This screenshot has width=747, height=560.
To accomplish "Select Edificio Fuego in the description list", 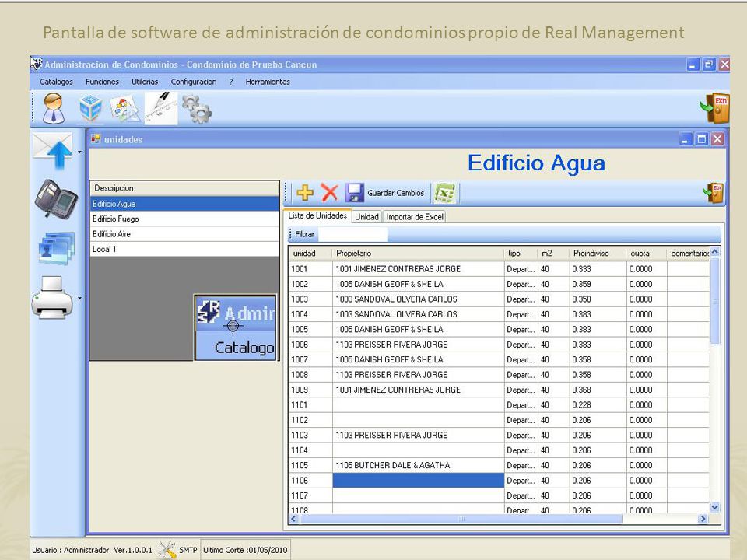I will (x=184, y=219).
